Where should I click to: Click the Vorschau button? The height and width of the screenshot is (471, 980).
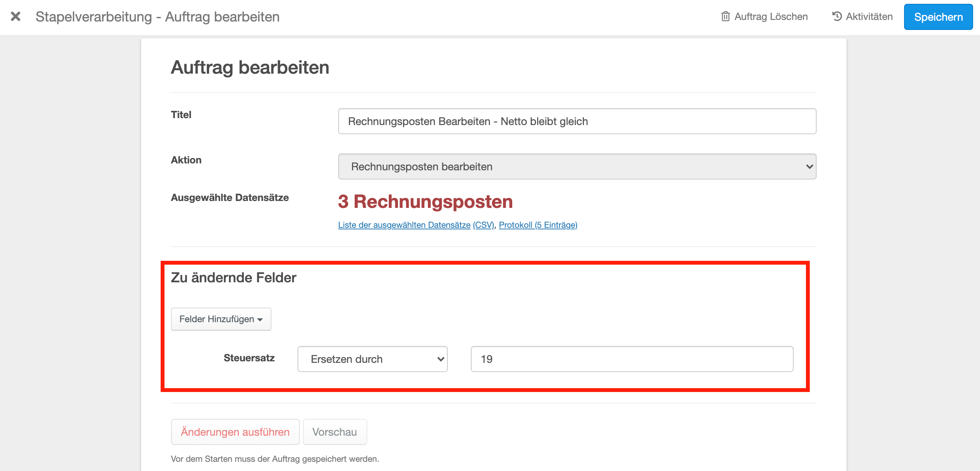334,432
